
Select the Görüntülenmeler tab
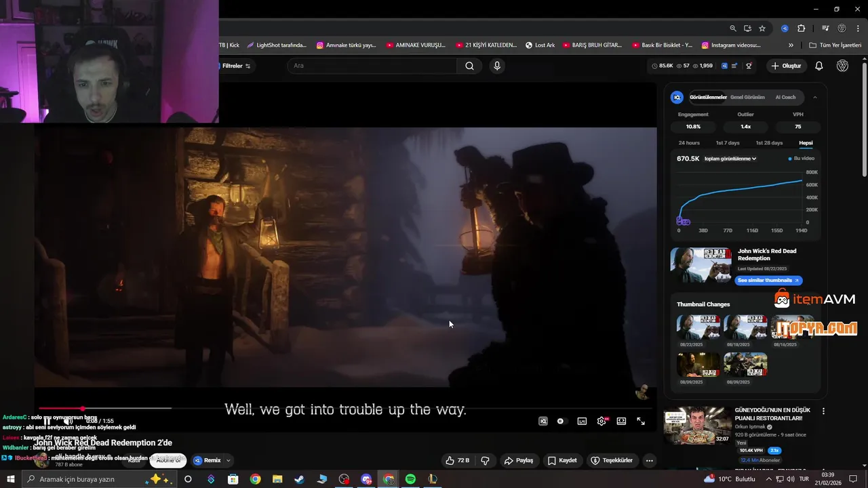click(x=708, y=97)
